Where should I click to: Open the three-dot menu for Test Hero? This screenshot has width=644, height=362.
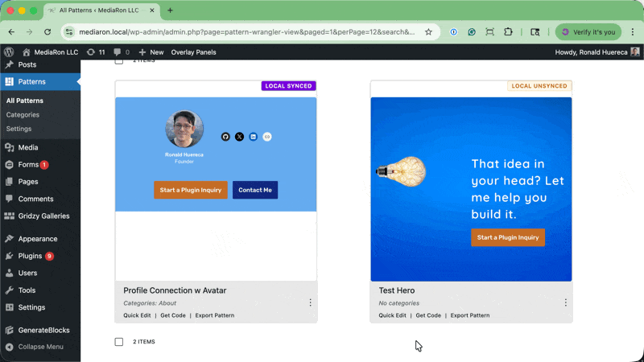tap(565, 302)
